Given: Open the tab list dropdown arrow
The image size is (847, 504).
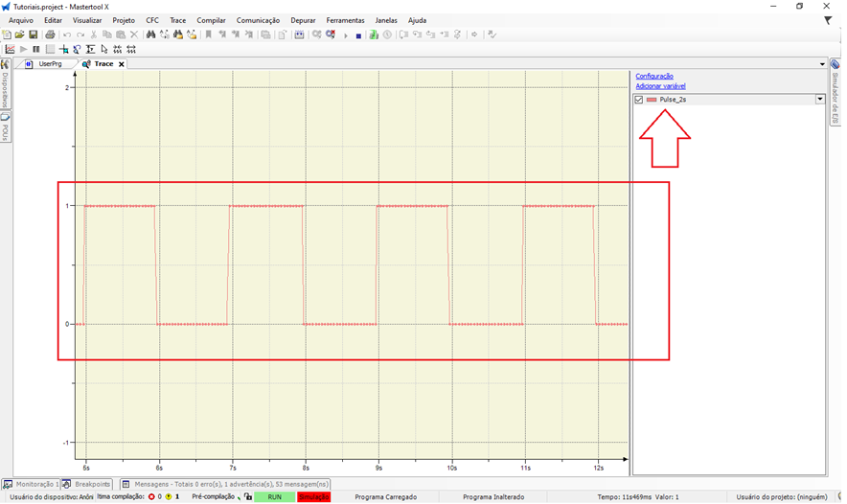Looking at the screenshot, I should point(822,64).
